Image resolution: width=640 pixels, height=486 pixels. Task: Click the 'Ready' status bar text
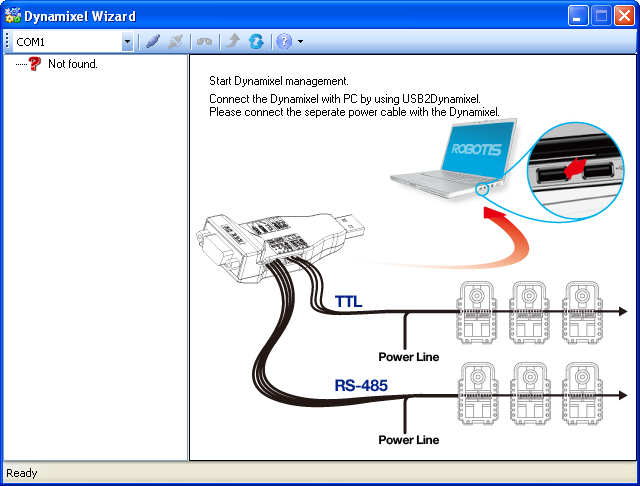tap(22, 473)
